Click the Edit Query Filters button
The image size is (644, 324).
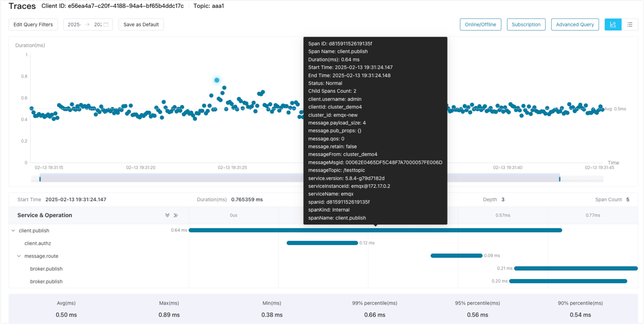(x=33, y=24)
